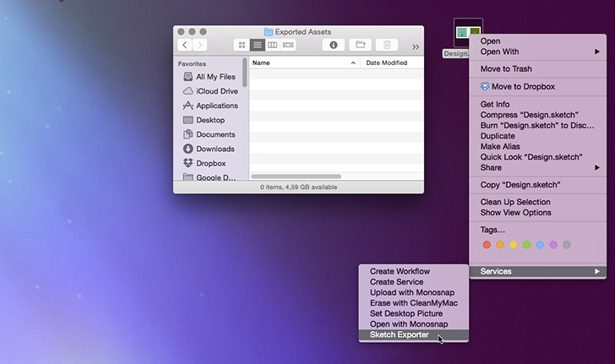The width and height of the screenshot is (615, 364).
Task: Expand the Share submenu
Action: pos(538,168)
